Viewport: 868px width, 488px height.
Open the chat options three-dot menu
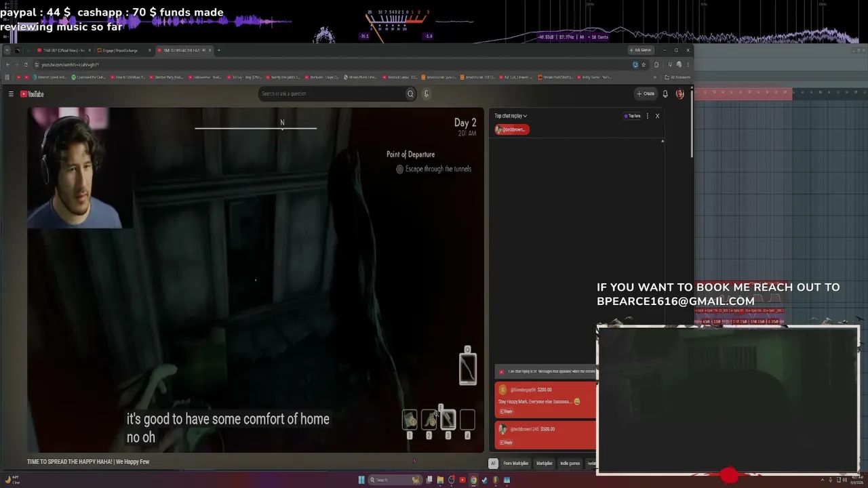click(647, 116)
